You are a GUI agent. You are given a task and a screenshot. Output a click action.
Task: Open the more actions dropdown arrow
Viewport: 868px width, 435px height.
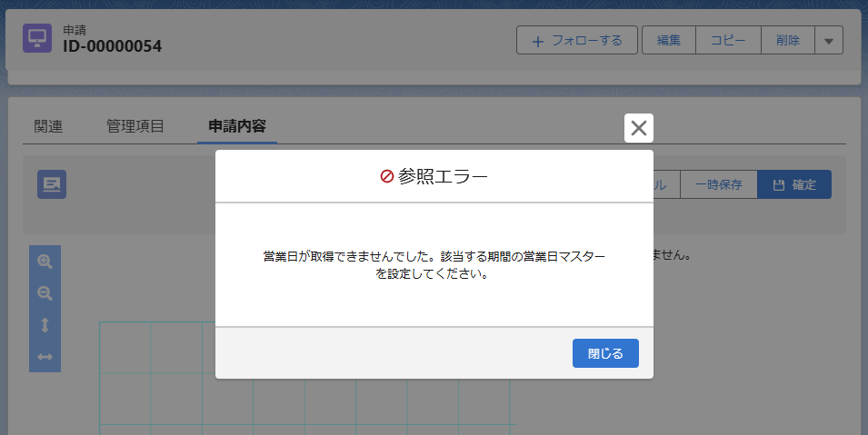[x=829, y=40]
